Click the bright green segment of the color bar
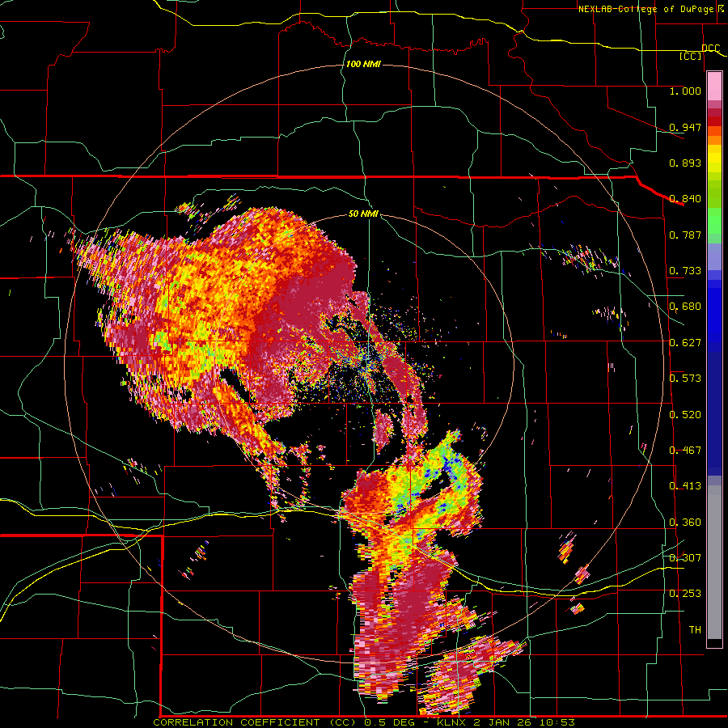Image resolution: width=728 pixels, height=728 pixels. click(x=714, y=221)
